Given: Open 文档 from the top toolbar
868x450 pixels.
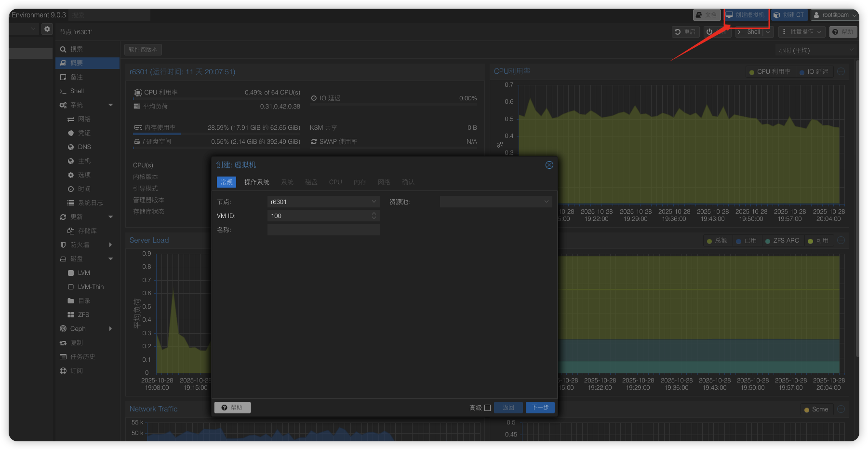Looking at the screenshot, I should 706,15.
